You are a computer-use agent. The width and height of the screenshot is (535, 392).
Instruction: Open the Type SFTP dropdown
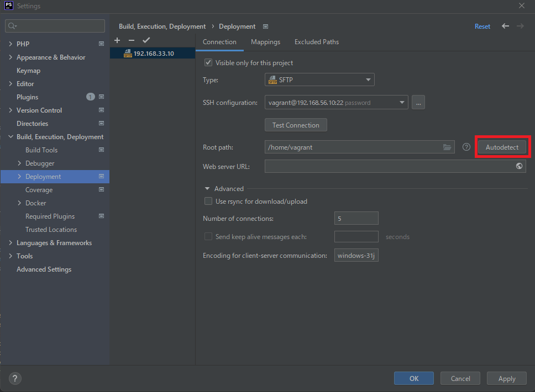pyautogui.click(x=319, y=80)
